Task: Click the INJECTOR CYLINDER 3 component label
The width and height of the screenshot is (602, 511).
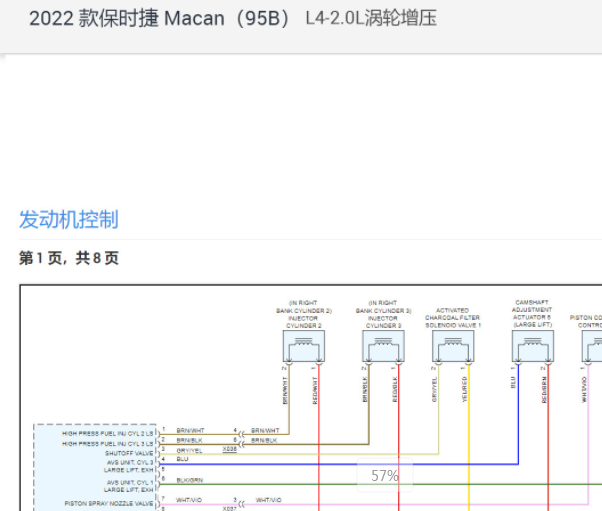Action: click(x=383, y=314)
